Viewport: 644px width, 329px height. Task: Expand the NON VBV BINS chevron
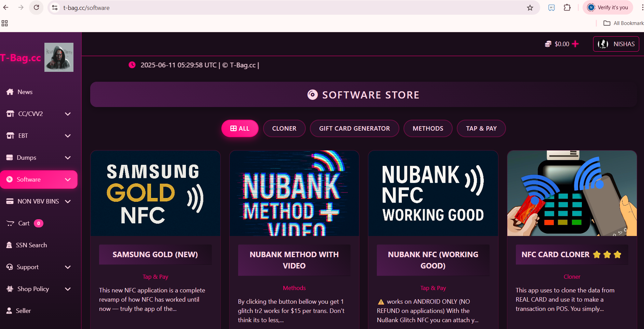point(68,201)
